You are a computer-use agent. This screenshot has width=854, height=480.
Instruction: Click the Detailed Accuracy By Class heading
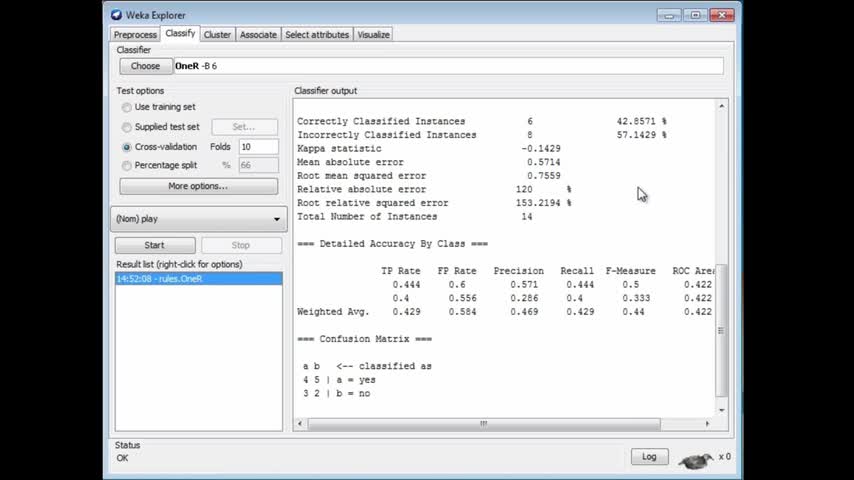click(x=393, y=244)
